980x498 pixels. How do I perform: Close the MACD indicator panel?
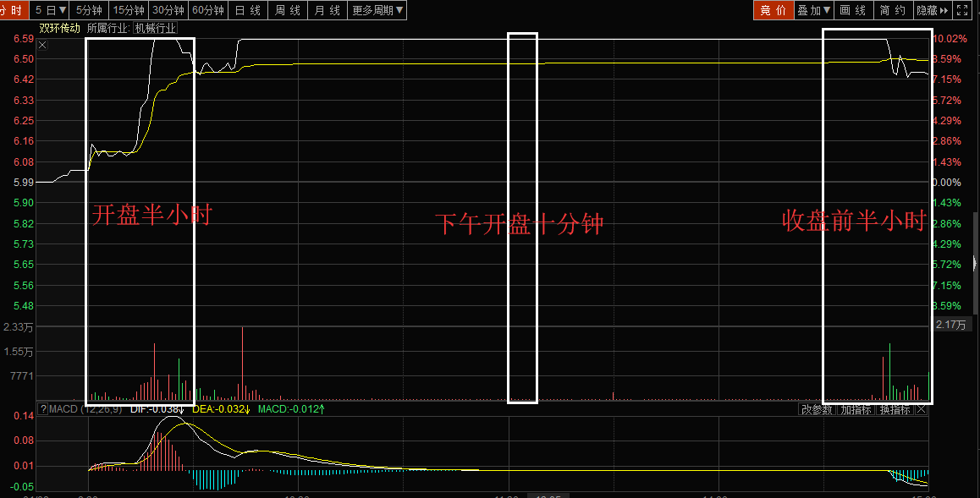tap(922, 409)
